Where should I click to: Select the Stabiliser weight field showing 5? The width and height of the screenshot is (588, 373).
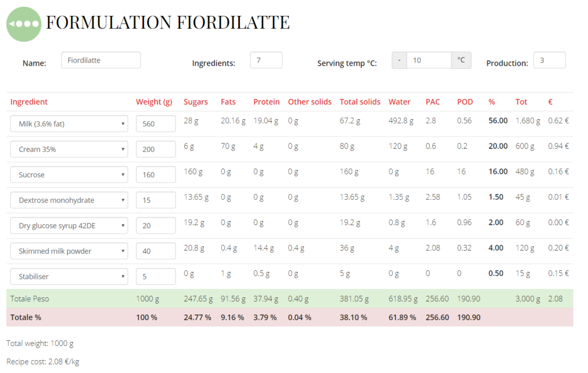tap(156, 277)
